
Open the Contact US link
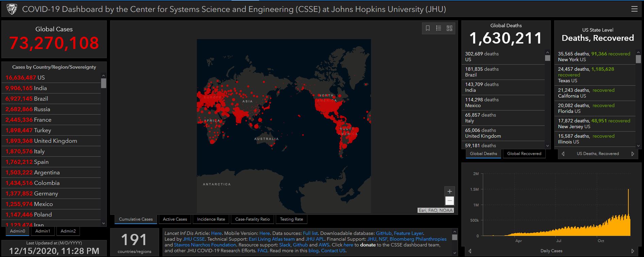click(333, 251)
